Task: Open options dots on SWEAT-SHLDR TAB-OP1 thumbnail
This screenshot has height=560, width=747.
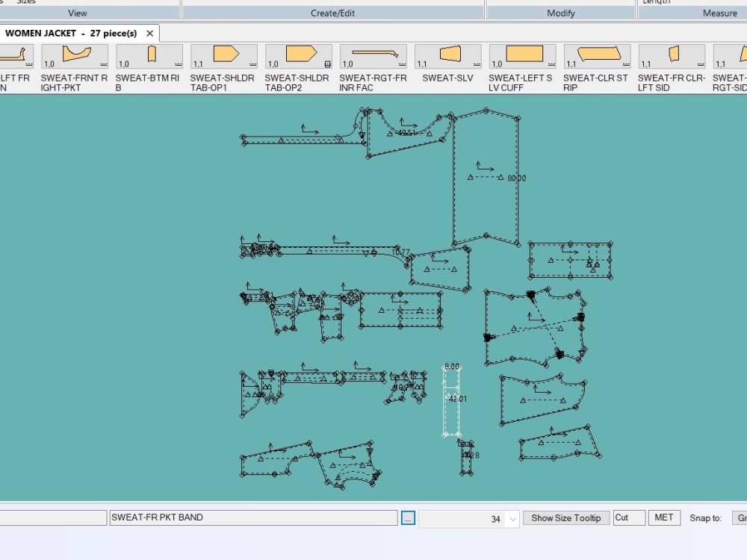Action: (253, 63)
